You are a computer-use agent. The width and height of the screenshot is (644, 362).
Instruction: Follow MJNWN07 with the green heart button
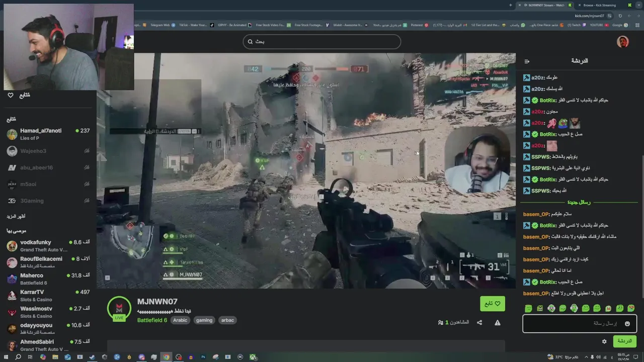pyautogui.click(x=493, y=304)
